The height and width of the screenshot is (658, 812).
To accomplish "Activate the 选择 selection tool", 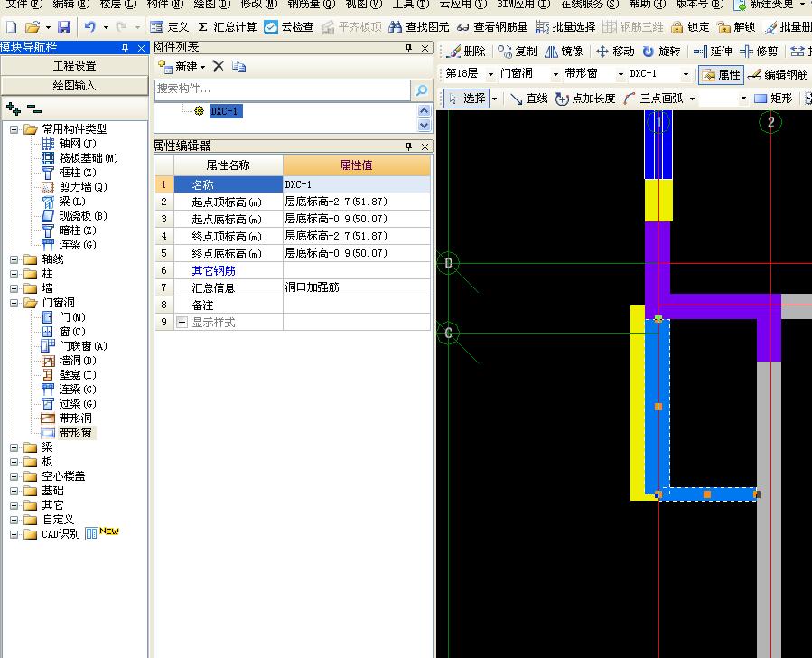I will pos(467,99).
